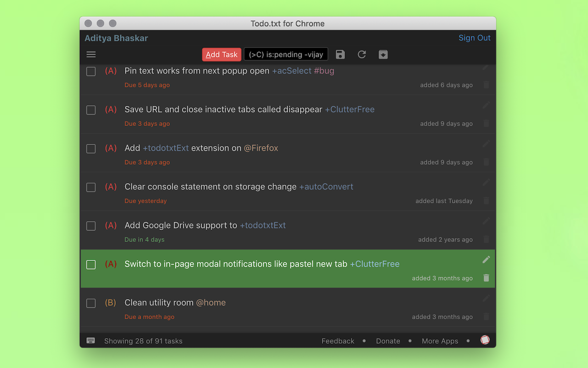This screenshot has height=368, width=588.
Task: Click the +ClutterFree tag in 'Save URL' task
Action: coord(350,109)
